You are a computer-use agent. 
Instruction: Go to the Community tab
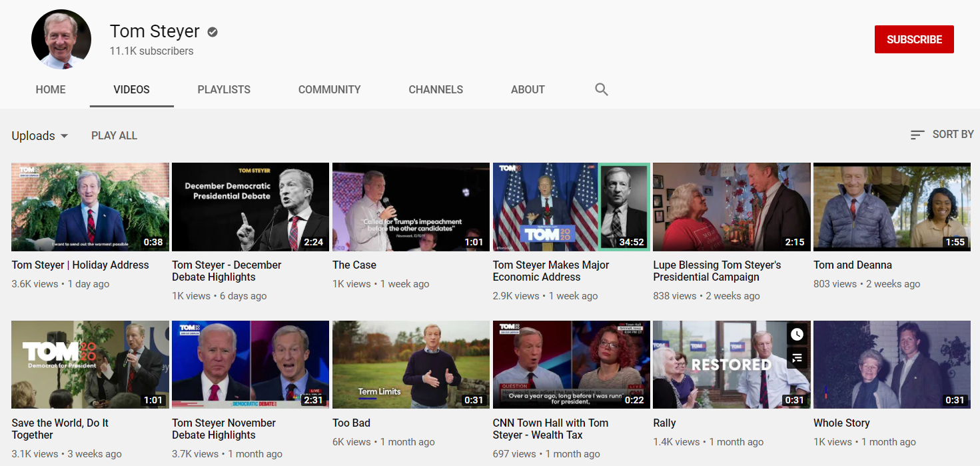(329, 89)
